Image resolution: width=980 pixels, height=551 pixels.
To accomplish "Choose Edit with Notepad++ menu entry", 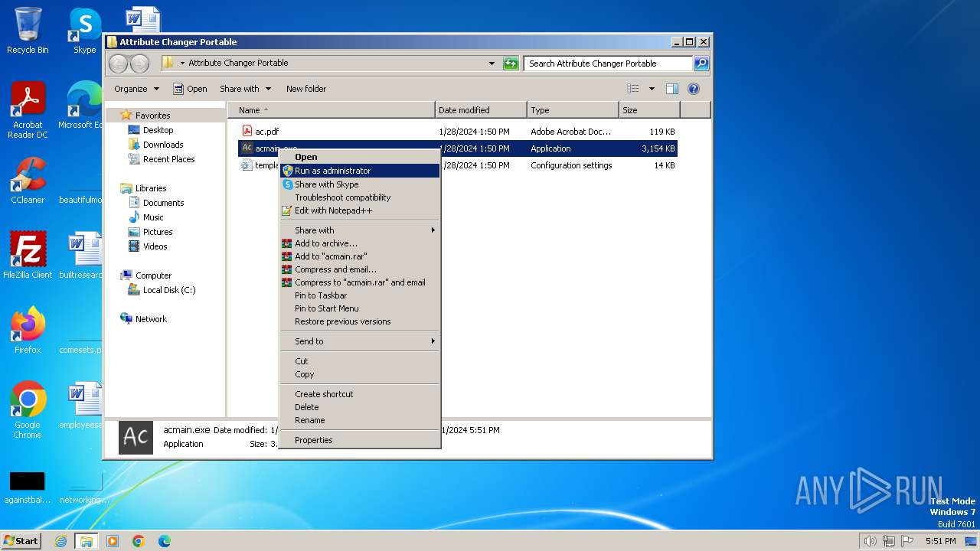I will pos(360,210).
